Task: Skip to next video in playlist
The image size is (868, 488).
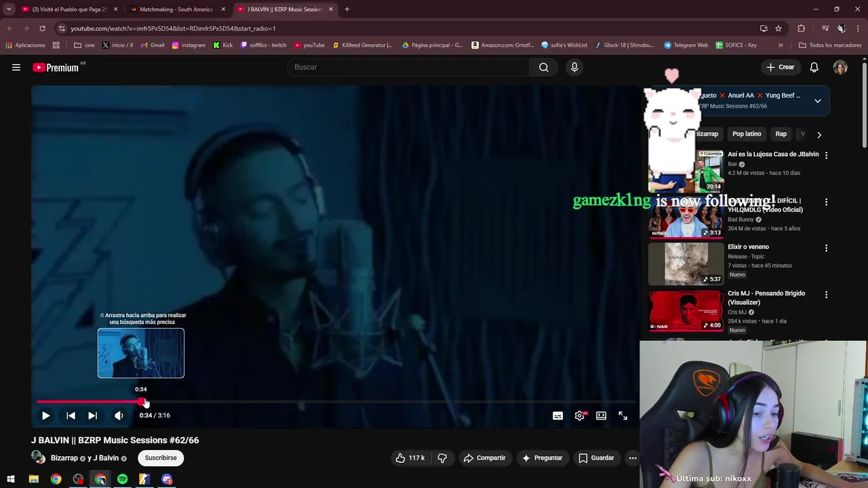Action: coord(92,415)
